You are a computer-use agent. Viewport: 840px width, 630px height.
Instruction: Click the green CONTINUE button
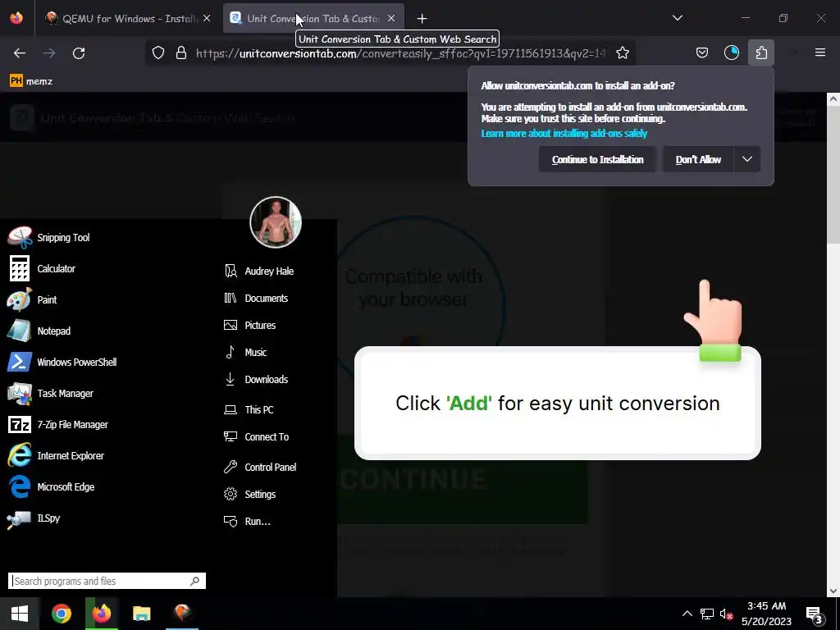point(463,479)
